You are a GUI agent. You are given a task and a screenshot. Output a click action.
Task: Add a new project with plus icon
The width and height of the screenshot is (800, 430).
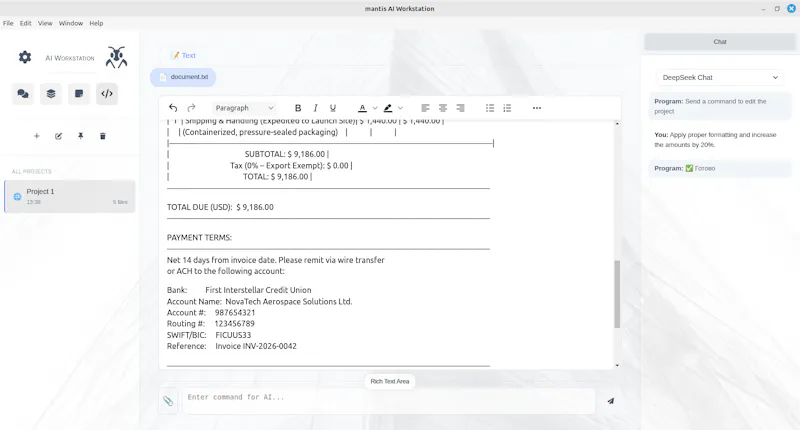36,136
